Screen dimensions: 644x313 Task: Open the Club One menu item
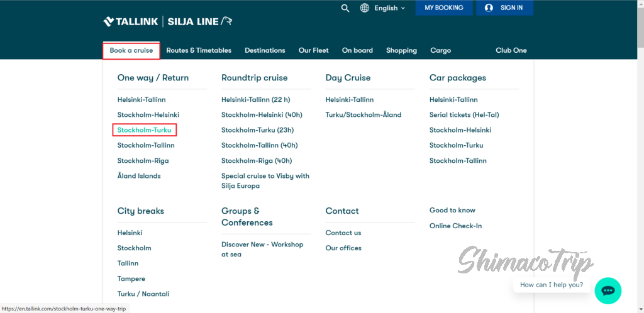pos(511,50)
